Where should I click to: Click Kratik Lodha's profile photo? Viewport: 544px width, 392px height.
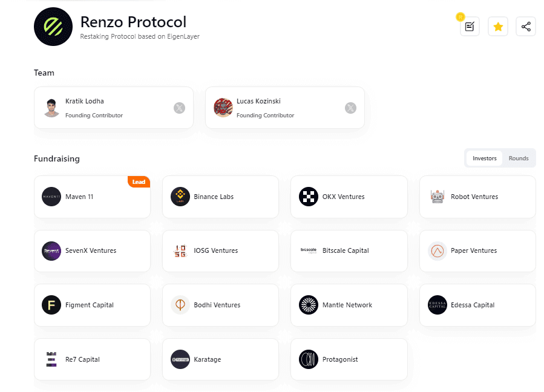[52, 108]
